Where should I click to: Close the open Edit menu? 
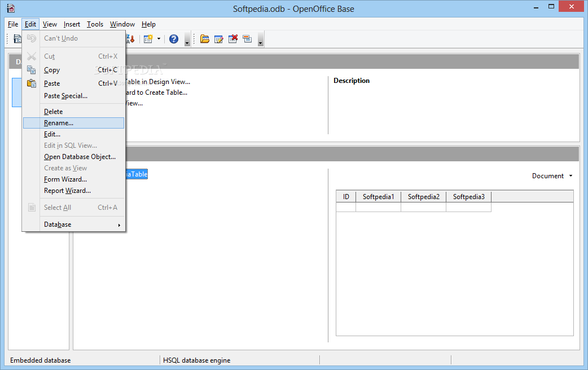(x=30, y=24)
